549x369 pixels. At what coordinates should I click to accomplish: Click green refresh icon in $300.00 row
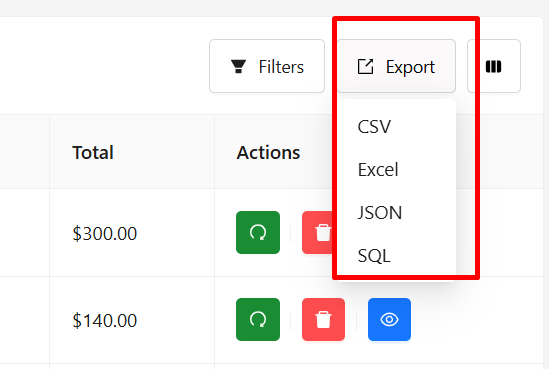pos(258,232)
